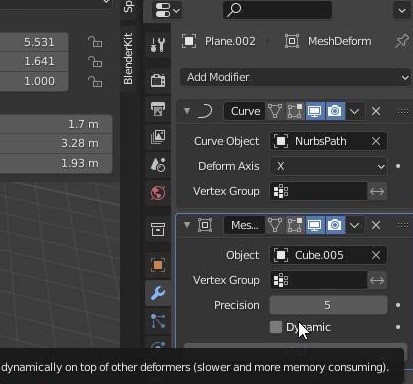
Task: Open the Object properties tab
Action: click(158, 265)
